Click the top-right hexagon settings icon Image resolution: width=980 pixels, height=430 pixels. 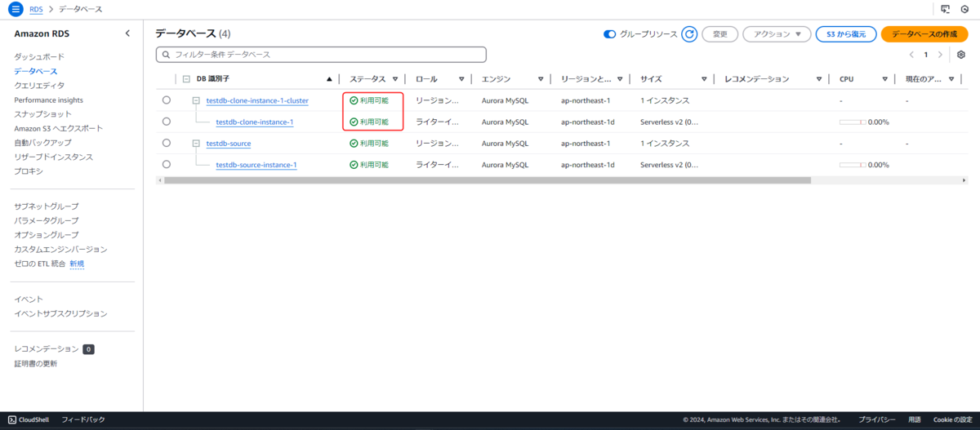965,9
